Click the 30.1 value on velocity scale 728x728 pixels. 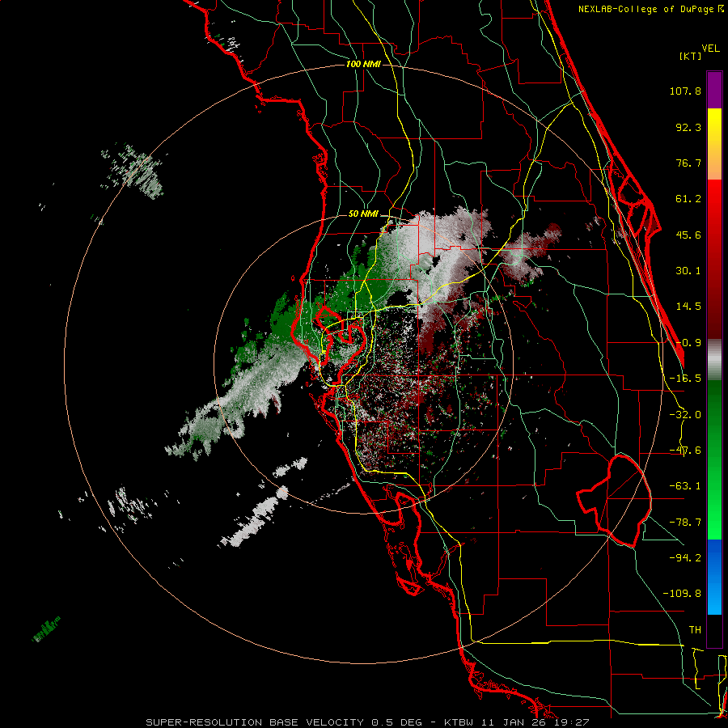point(688,271)
